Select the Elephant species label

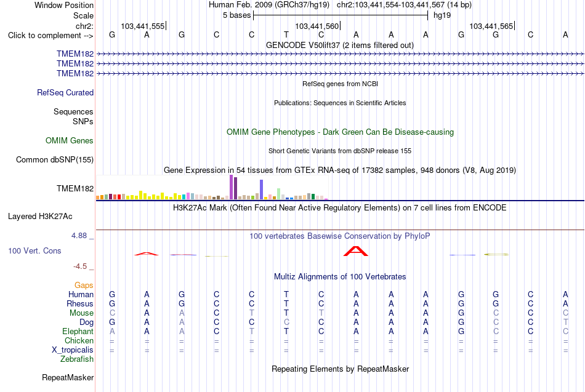[78, 331]
